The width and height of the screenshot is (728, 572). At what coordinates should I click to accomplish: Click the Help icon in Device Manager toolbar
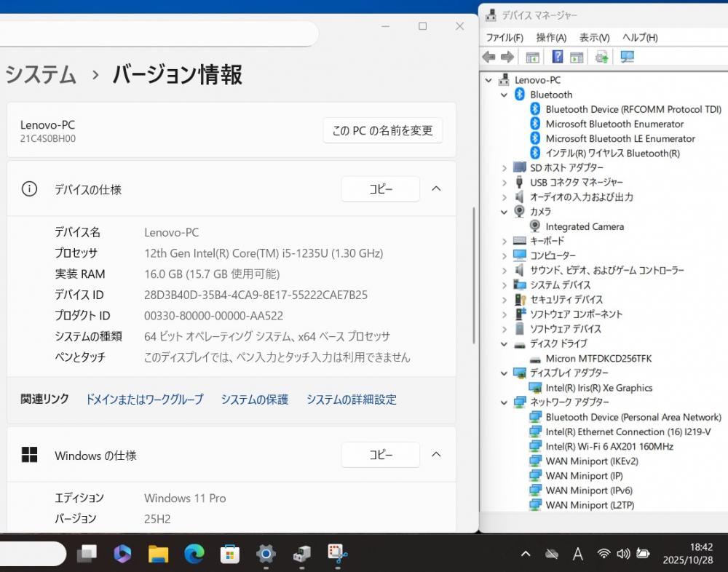tap(558, 57)
